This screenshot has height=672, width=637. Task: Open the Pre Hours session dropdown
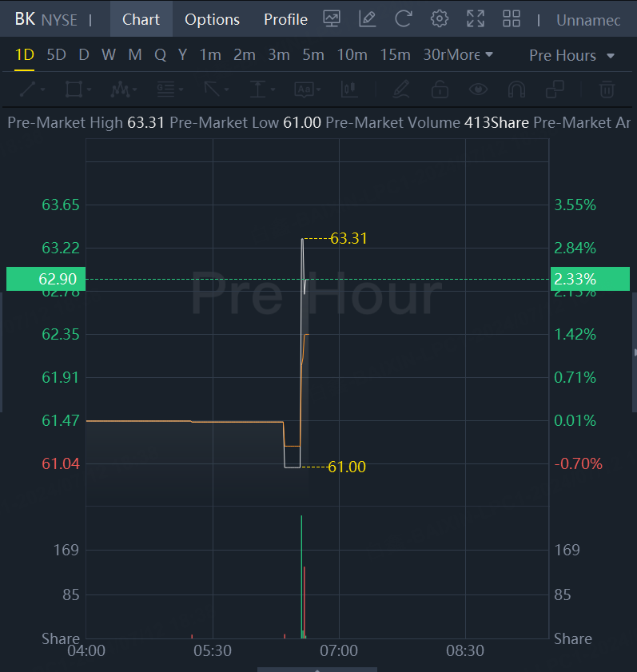coord(571,55)
